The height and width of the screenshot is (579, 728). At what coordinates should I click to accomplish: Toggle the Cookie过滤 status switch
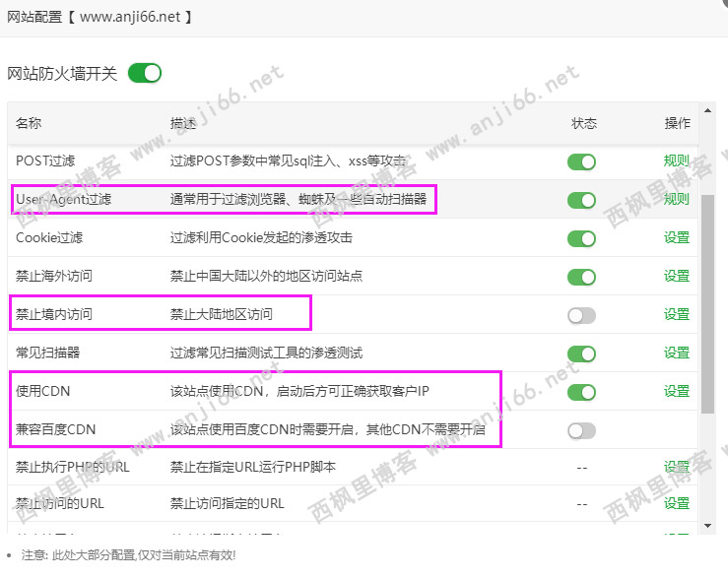(581, 238)
